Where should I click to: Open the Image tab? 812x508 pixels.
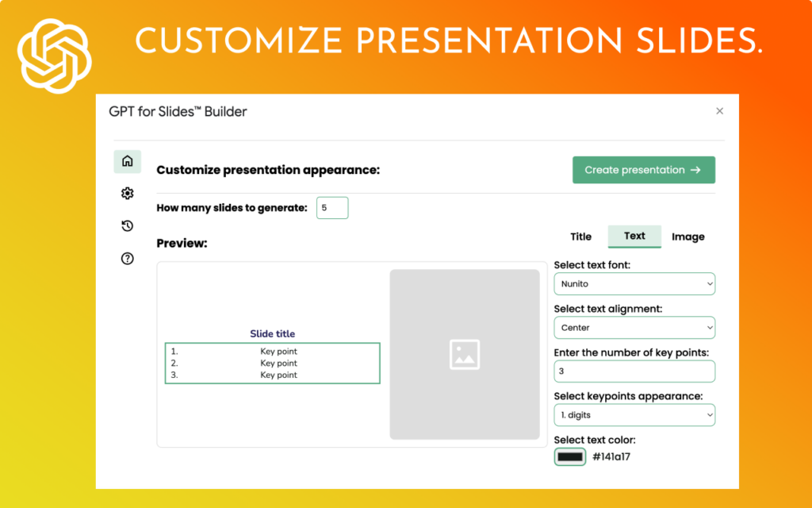tap(688, 236)
